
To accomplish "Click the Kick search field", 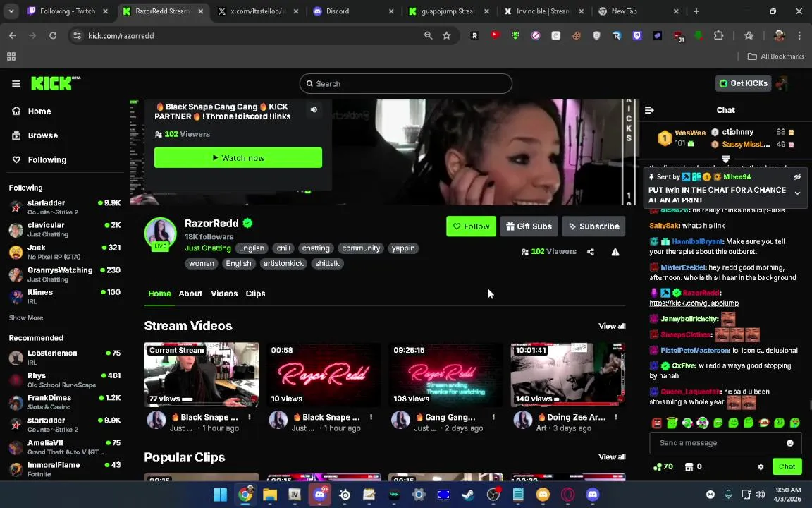I will (405, 83).
